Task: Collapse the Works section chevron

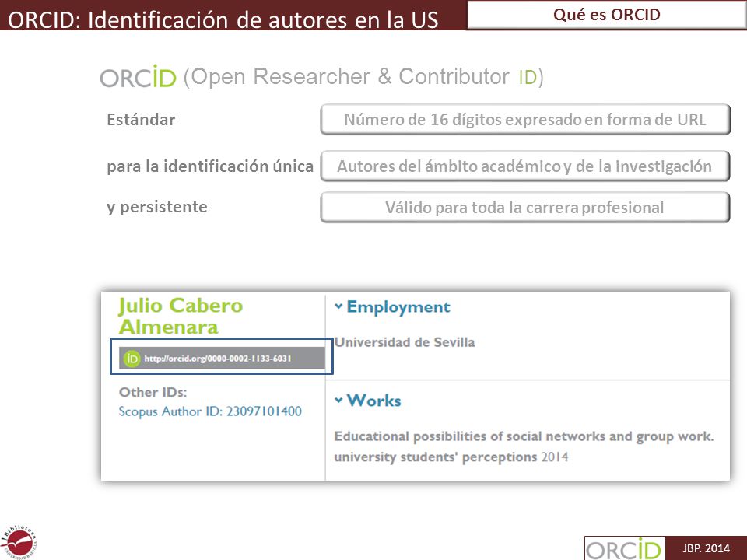Action: pyautogui.click(x=338, y=400)
